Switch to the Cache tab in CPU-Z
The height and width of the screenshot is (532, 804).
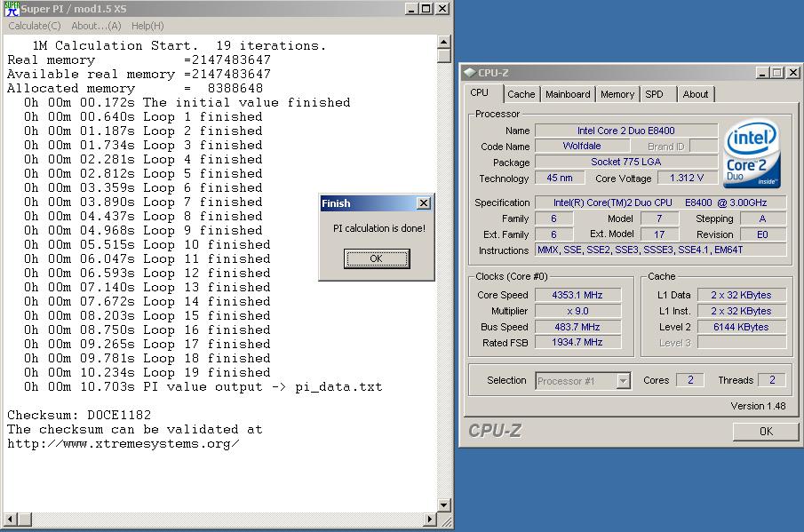[521, 94]
